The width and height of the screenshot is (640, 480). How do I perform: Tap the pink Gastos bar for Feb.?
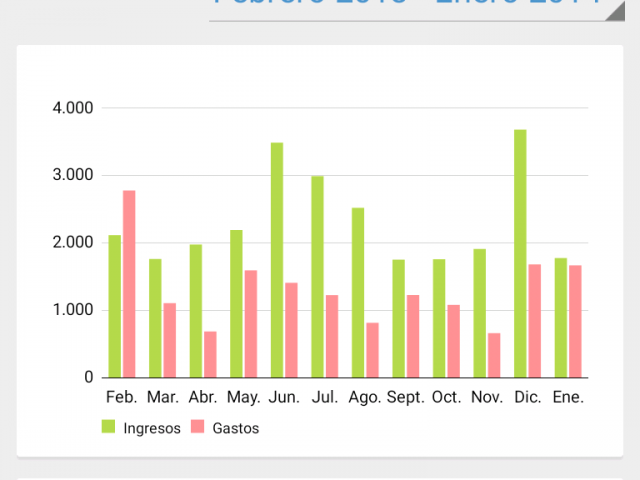click(129, 284)
